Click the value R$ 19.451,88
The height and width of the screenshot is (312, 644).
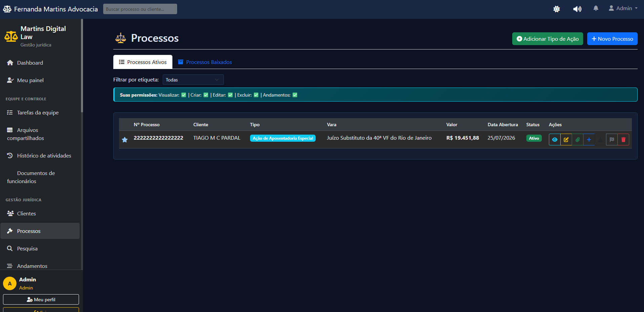coord(462,138)
